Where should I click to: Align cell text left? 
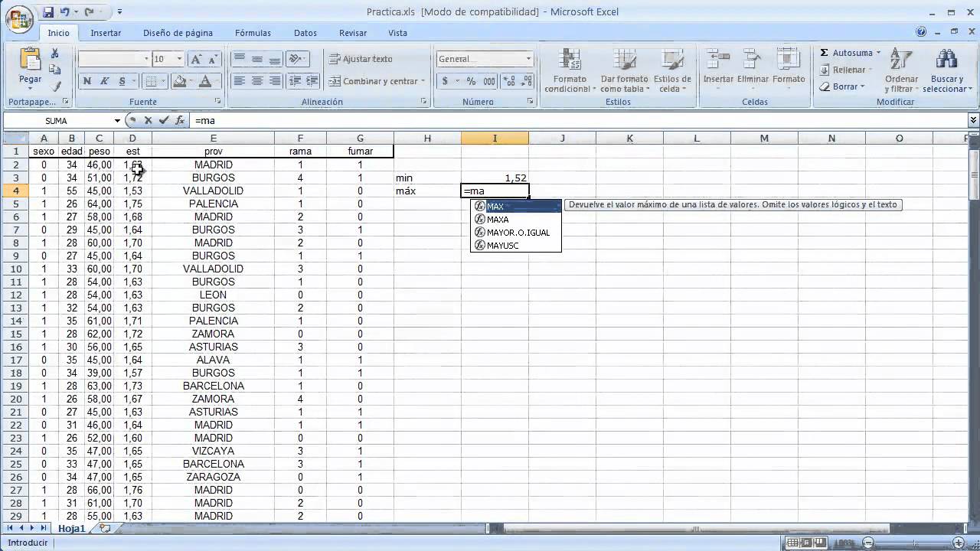click(x=240, y=81)
